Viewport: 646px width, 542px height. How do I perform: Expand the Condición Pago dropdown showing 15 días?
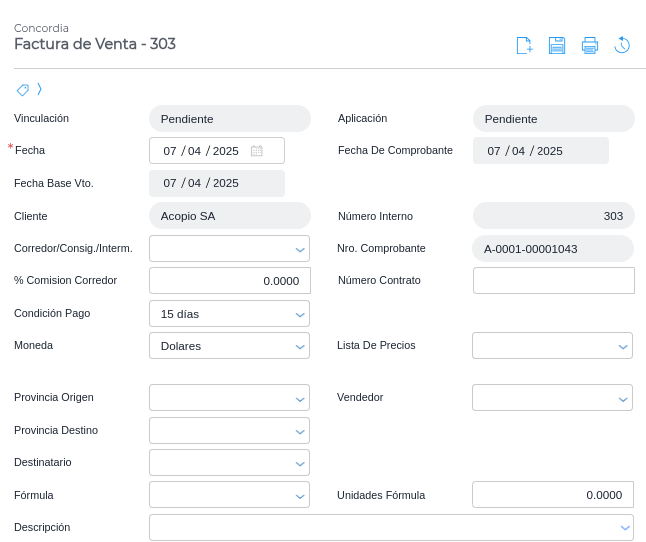[229, 314]
